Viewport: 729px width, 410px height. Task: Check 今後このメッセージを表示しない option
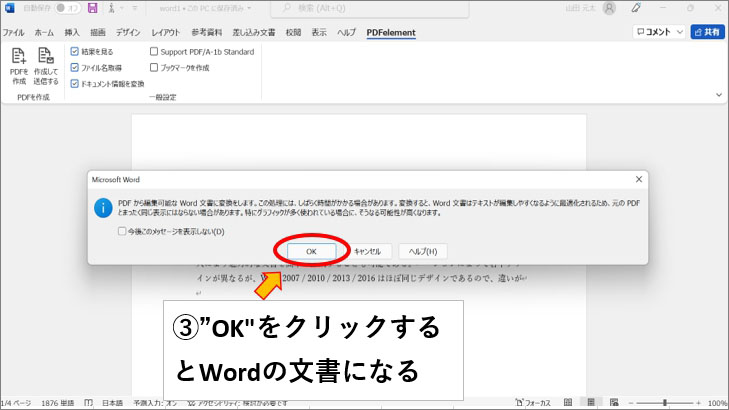[x=122, y=231]
